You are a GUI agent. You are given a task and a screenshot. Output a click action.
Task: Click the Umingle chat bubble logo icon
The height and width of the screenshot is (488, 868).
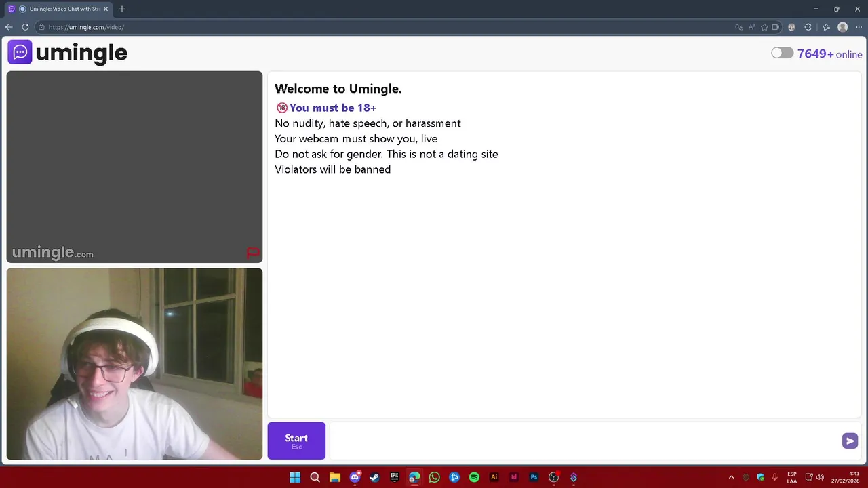20,52
